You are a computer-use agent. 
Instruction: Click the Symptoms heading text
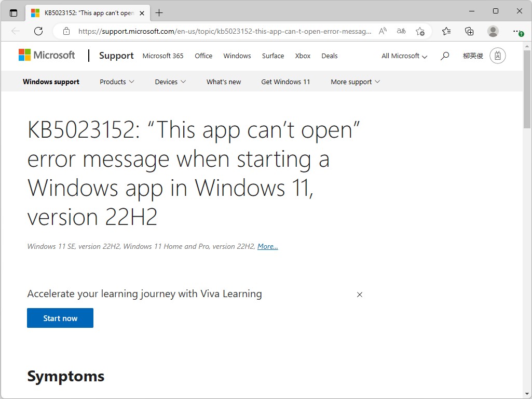[x=66, y=376]
